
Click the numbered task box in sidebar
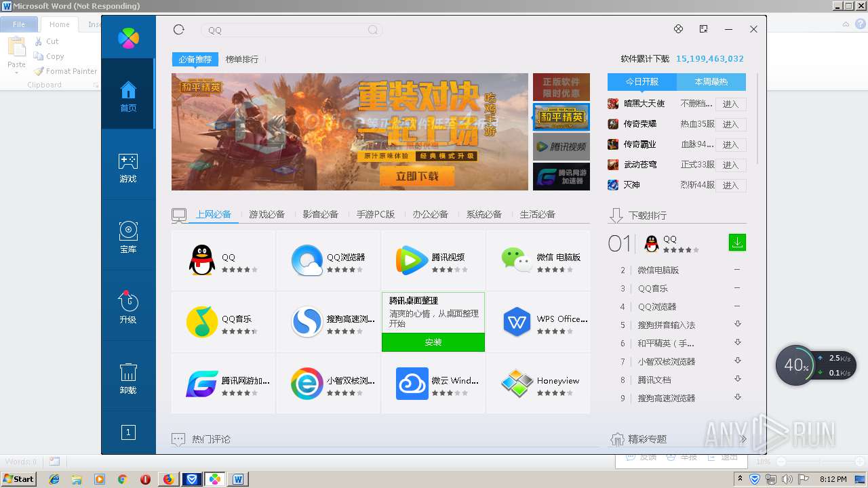pyautogui.click(x=128, y=432)
